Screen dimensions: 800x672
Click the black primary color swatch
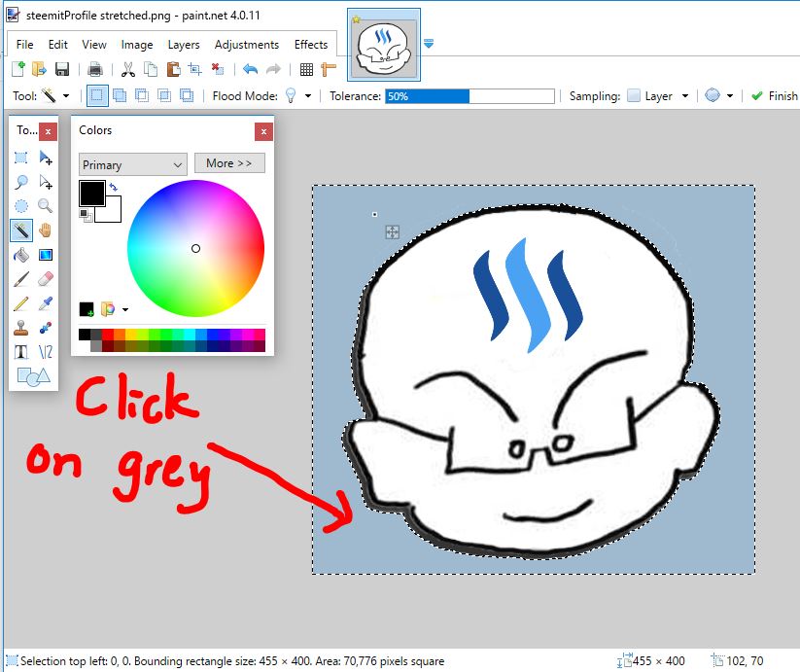pos(92,194)
